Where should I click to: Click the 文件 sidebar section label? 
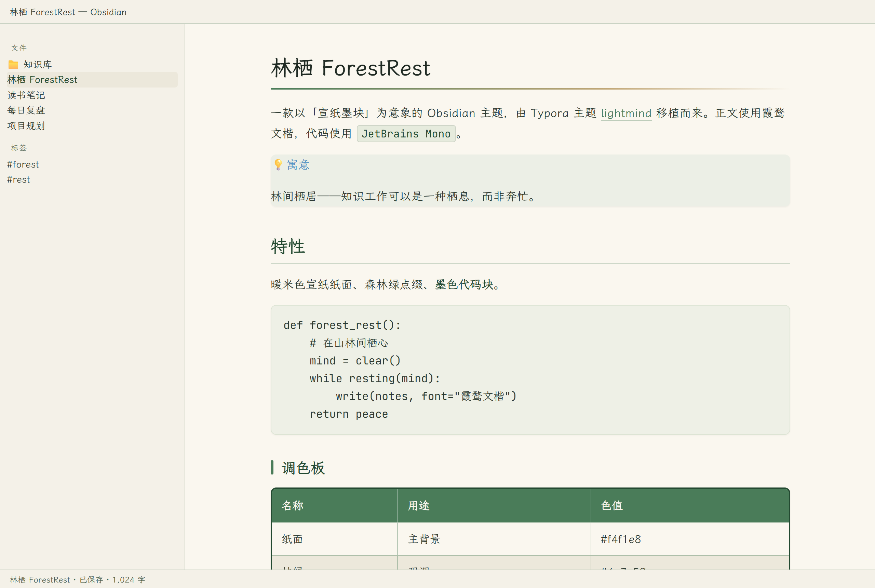(19, 48)
